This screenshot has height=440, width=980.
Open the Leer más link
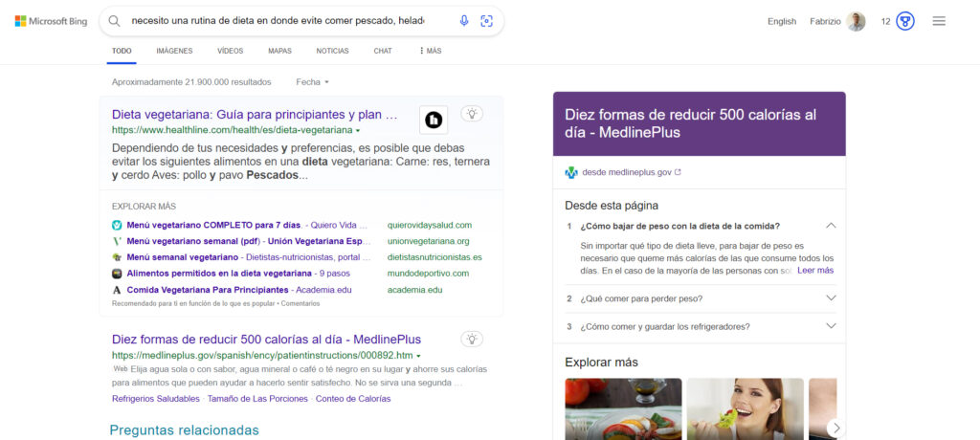814,271
